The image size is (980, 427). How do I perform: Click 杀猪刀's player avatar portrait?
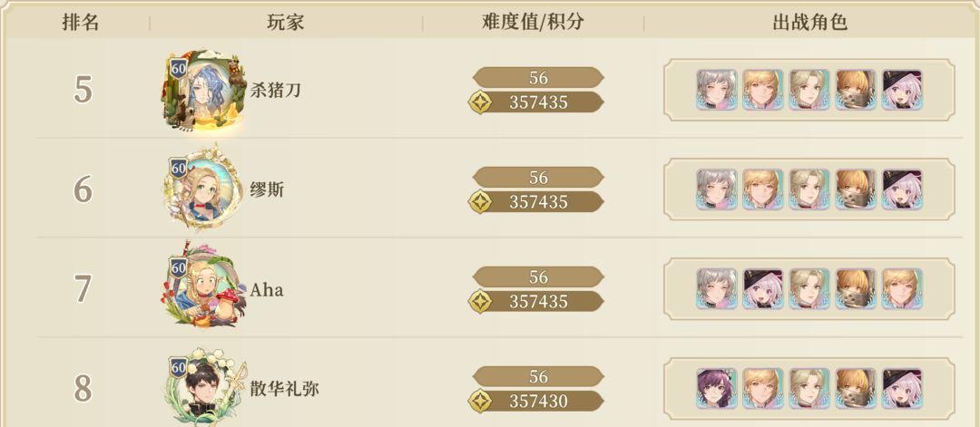tap(205, 92)
